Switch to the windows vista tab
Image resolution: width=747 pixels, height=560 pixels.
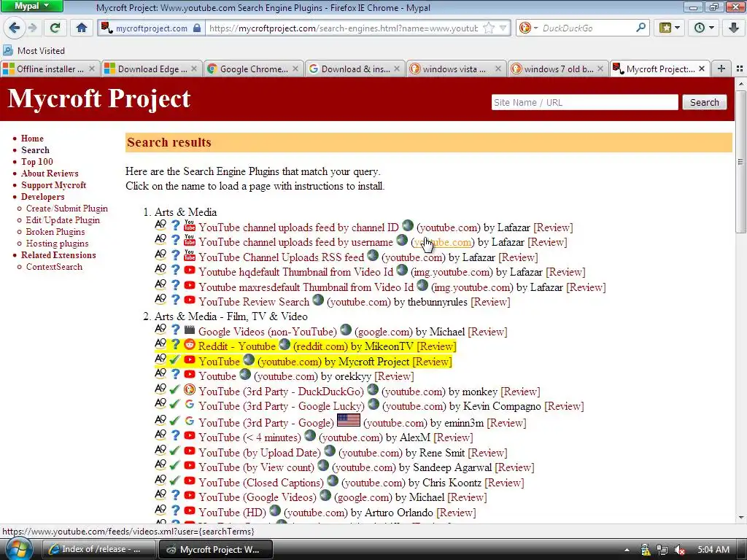click(457, 69)
